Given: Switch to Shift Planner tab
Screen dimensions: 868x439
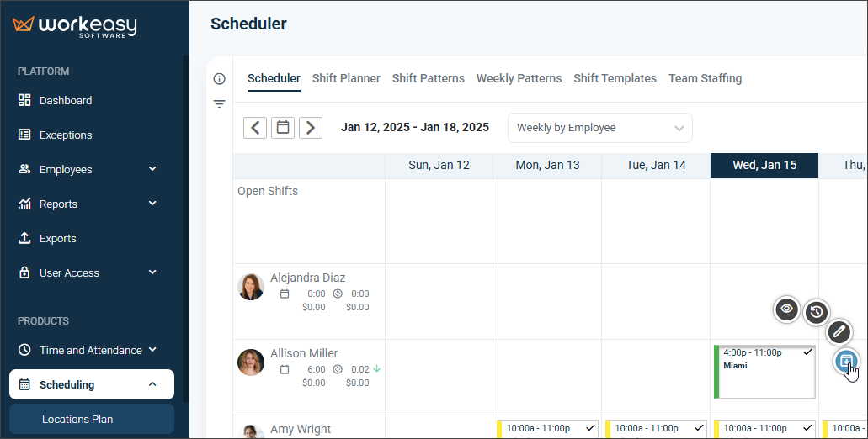Looking at the screenshot, I should pos(346,78).
